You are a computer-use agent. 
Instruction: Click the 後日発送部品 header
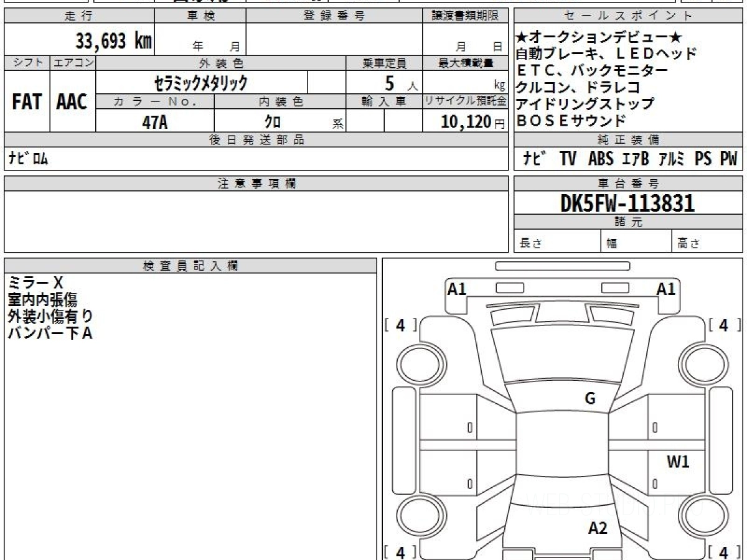pyautogui.click(x=256, y=140)
